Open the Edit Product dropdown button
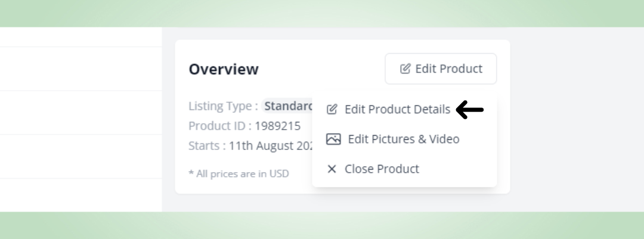This screenshot has width=644, height=239. [x=441, y=69]
